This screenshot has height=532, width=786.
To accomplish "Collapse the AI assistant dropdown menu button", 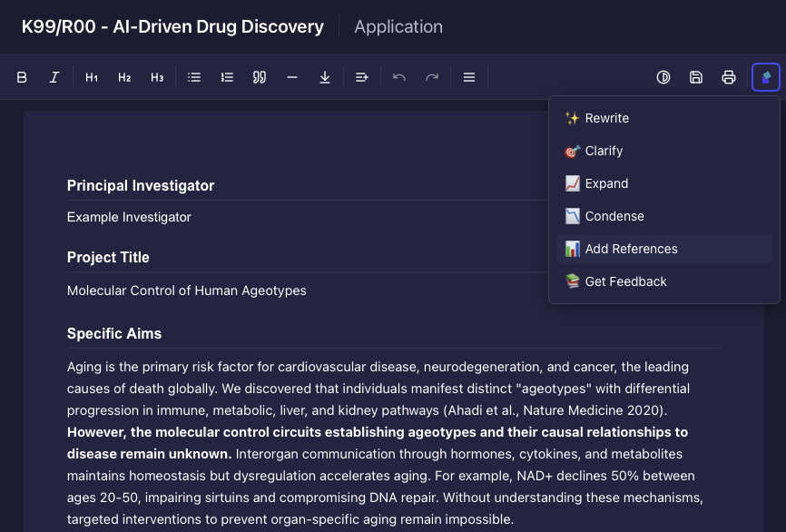I will point(766,77).
